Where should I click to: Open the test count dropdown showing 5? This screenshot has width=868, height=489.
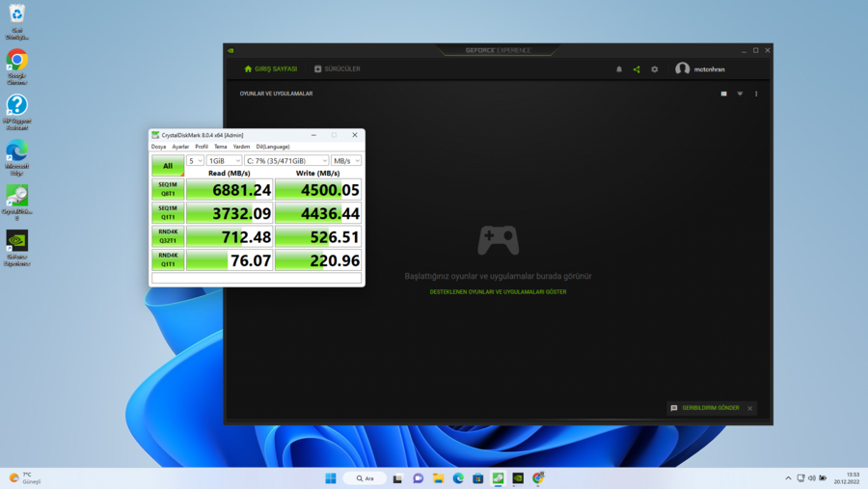coord(195,161)
